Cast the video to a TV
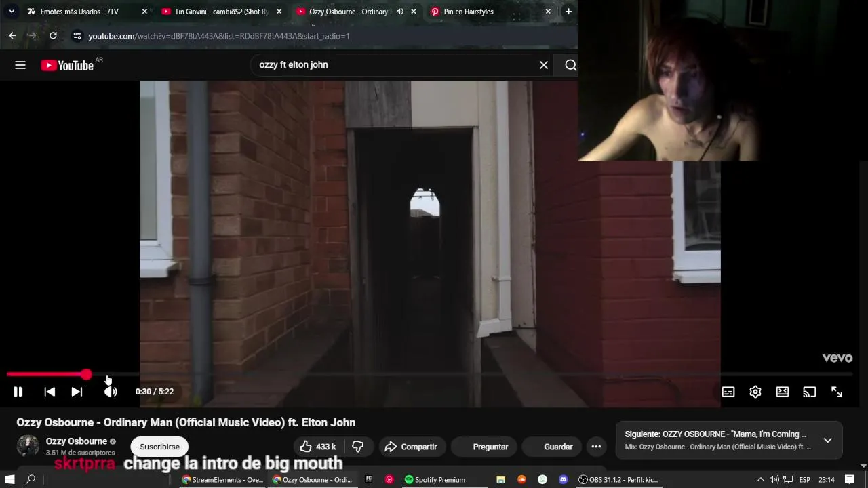 click(810, 392)
